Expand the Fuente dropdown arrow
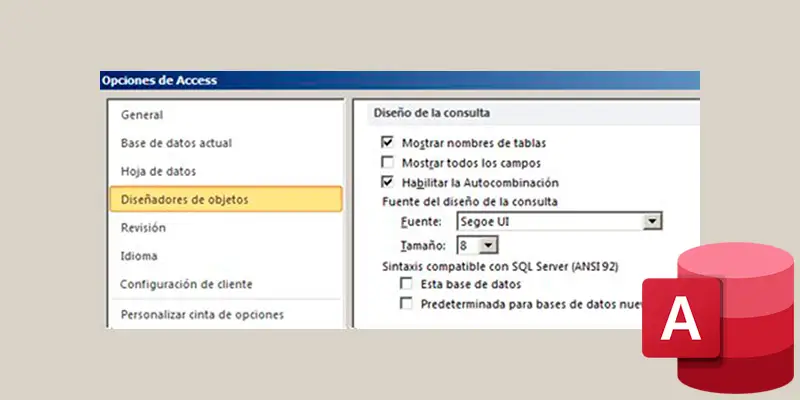 click(652, 221)
